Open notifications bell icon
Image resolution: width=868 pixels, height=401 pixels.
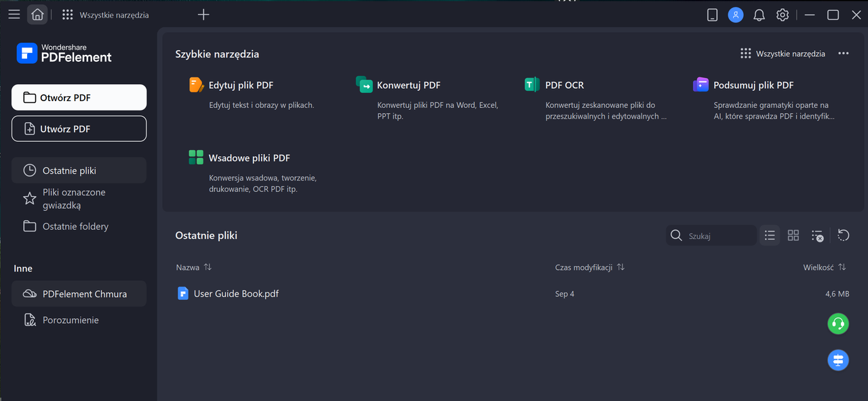click(x=759, y=15)
